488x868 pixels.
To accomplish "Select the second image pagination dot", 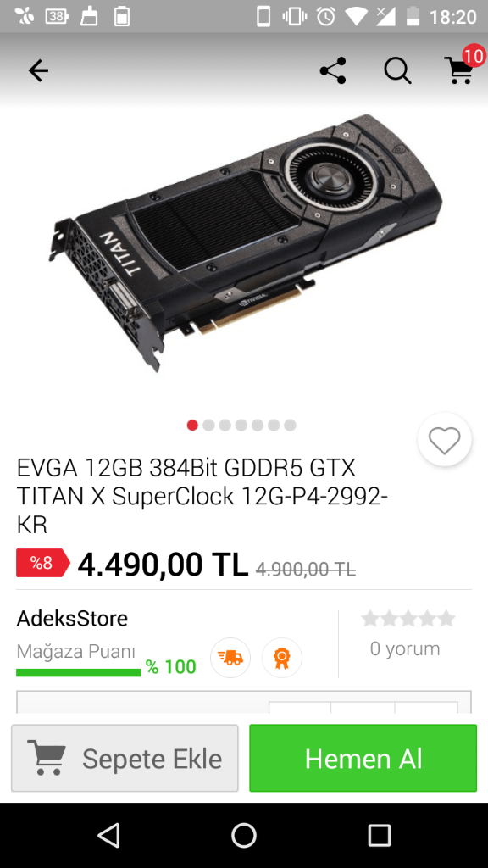I will coord(208,426).
